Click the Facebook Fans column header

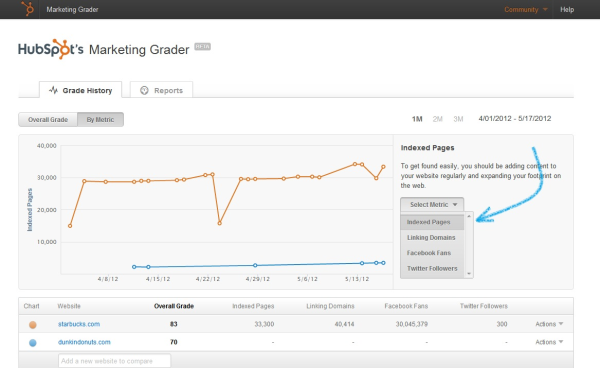(x=406, y=306)
